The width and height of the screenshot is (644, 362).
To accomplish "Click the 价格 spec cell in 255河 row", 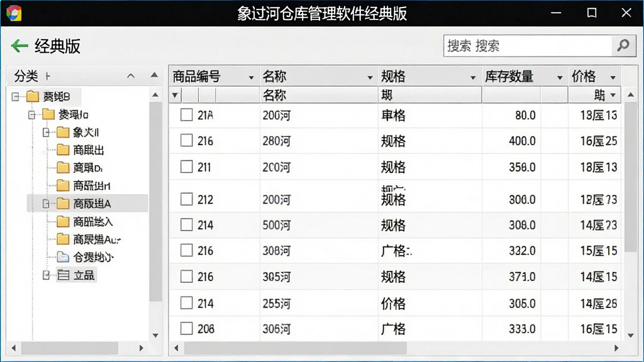I will pos(393,304).
